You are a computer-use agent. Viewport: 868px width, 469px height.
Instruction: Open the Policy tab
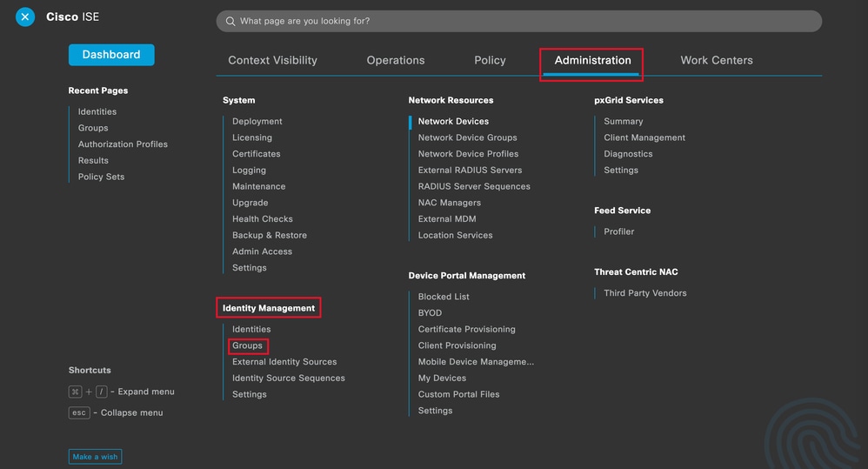(x=490, y=60)
